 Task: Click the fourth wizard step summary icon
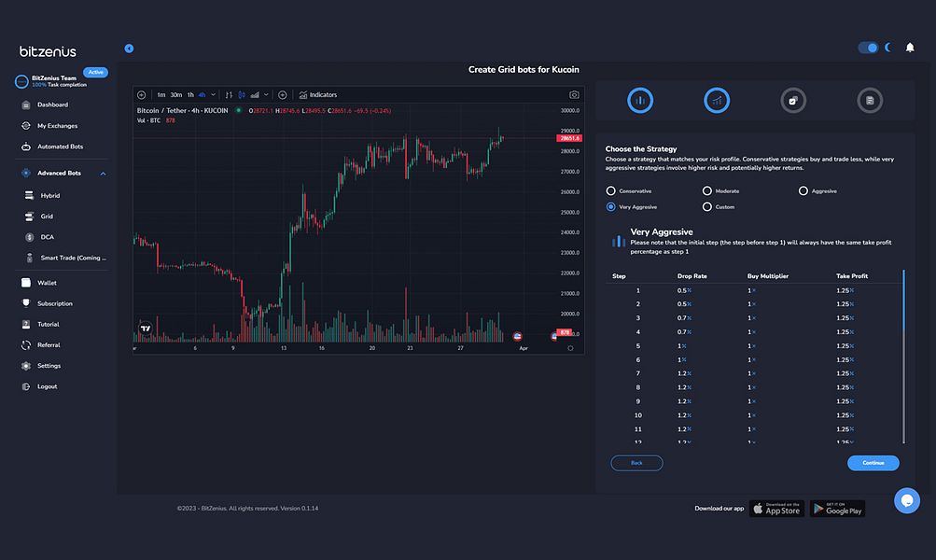pyautogui.click(x=870, y=100)
